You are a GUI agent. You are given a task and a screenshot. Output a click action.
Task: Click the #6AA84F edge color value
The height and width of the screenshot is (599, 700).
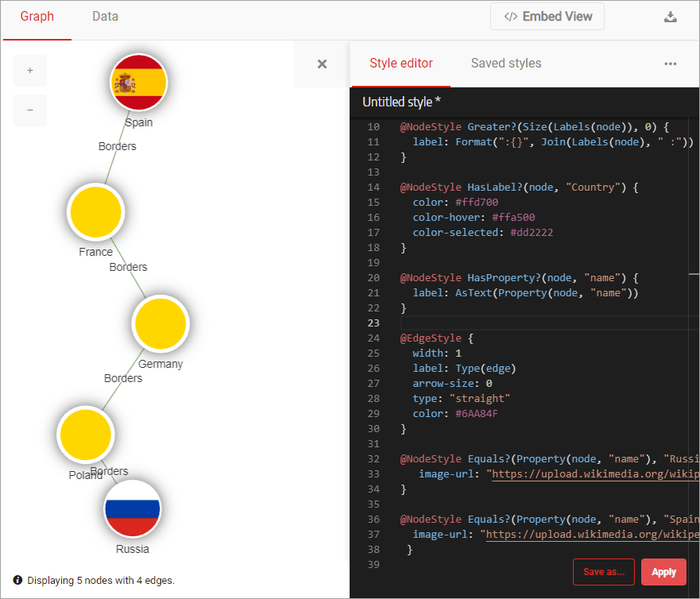click(x=477, y=414)
